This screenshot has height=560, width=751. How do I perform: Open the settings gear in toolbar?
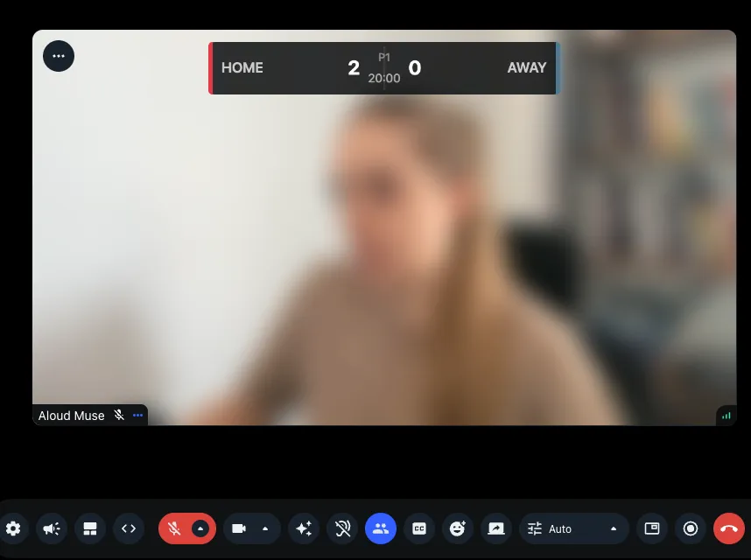pyautogui.click(x=13, y=528)
